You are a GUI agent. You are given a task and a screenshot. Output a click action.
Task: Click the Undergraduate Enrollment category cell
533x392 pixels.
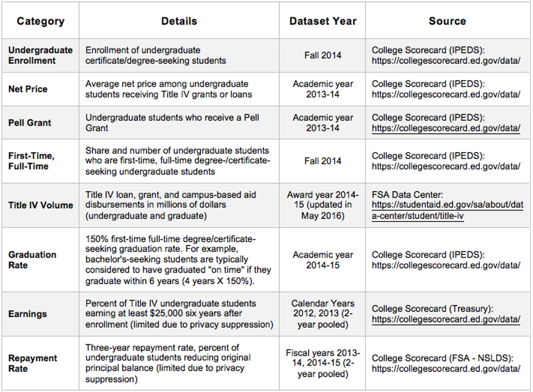40,55
